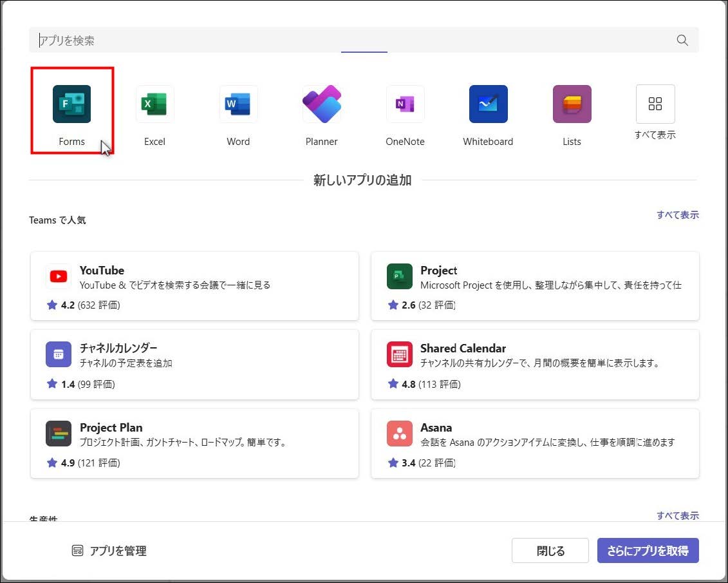728x583 pixels.
Task: Click the 新しいアプリの追加 heading
Action: (362, 180)
